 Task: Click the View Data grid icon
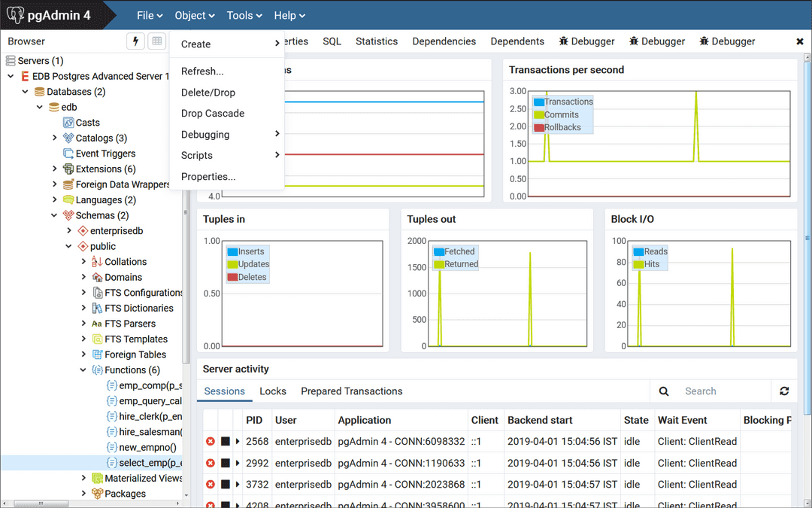click(156, 41)
